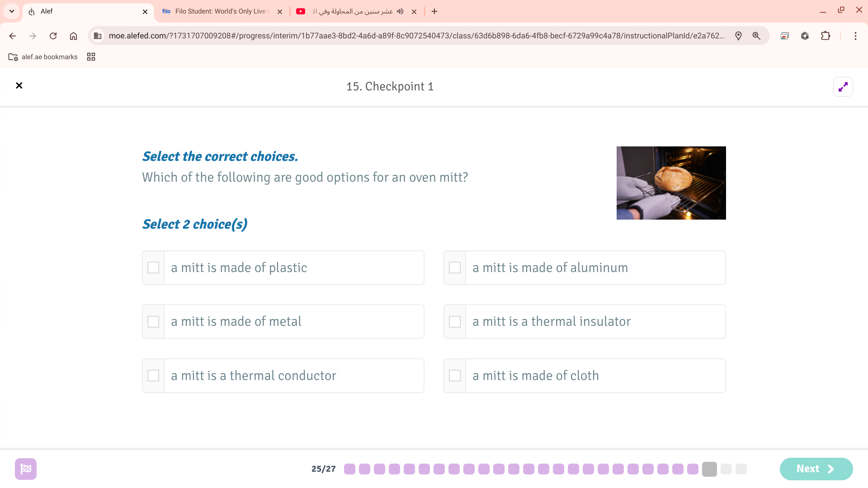Click the gray current progress square

(709, 469)
